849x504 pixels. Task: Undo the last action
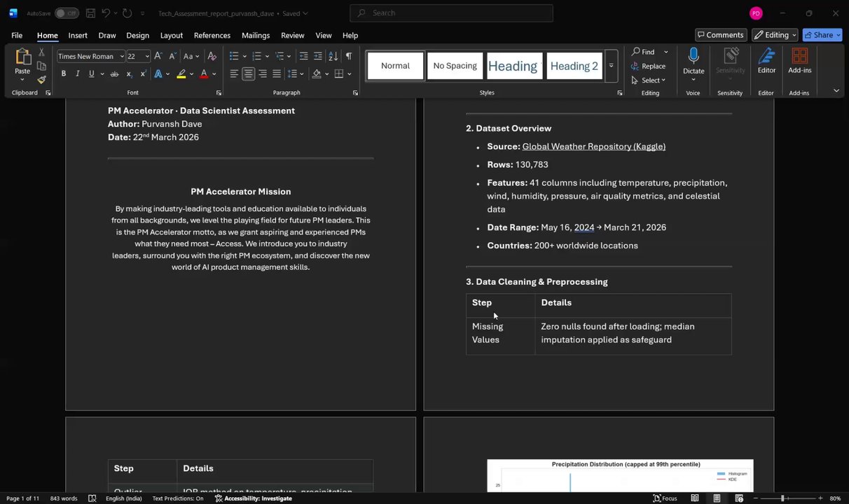[106, 13]
